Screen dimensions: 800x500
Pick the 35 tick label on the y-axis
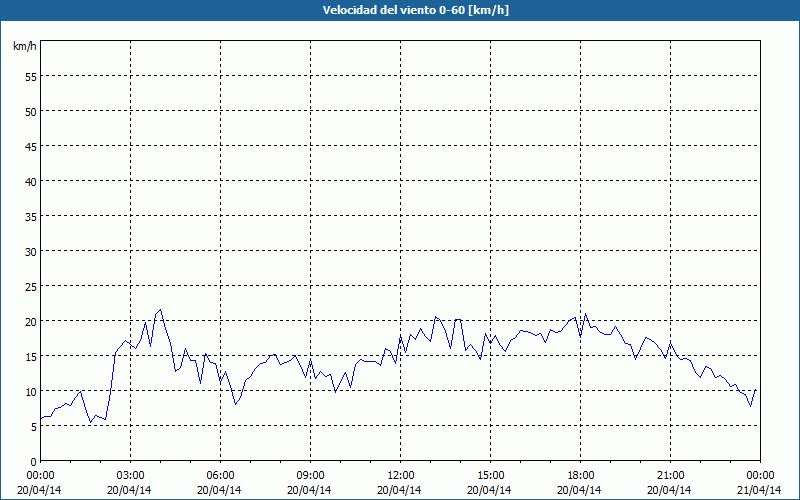[31, 216]
